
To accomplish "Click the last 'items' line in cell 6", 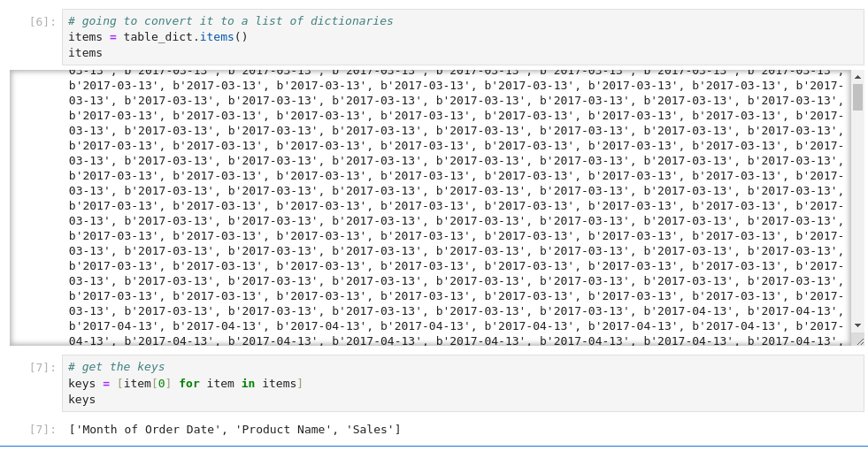I will [85, 53].
